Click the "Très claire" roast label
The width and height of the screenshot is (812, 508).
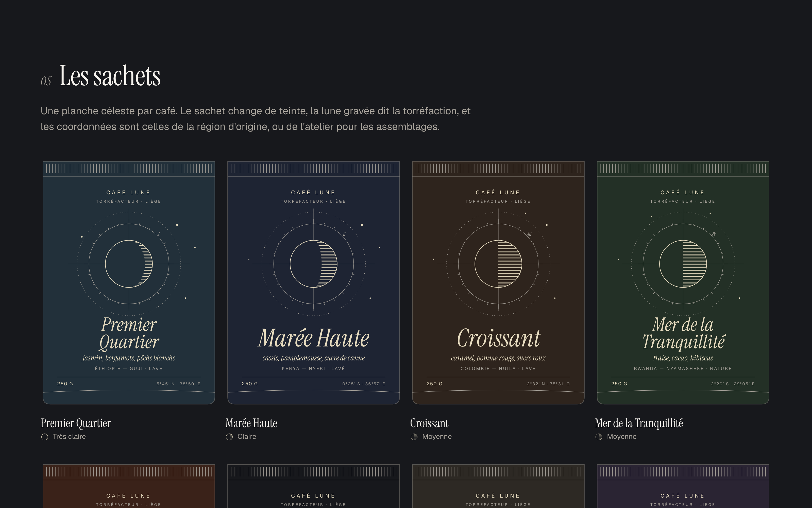pyautogui.click(x=69, y=437)
